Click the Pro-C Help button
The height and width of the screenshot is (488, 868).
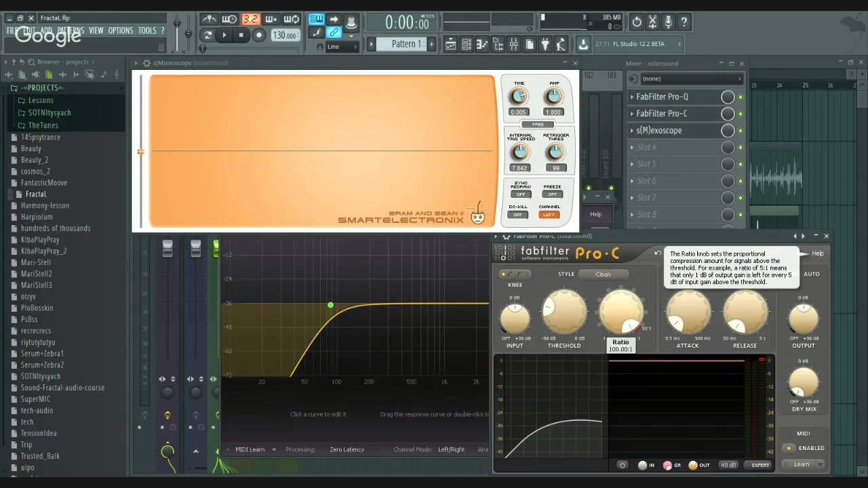click(817, 253)
